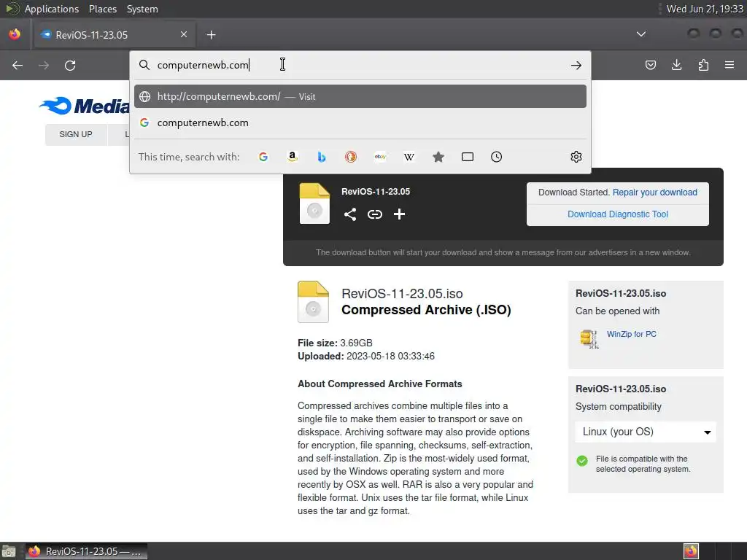Search this time with eBay
This screenshot has width=747, height=560.
click(x=380, y=157)
